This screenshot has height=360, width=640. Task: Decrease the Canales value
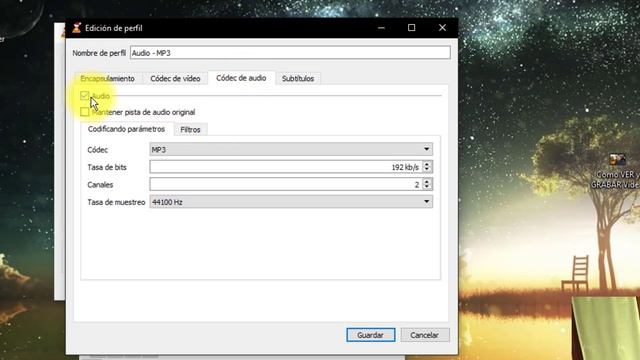[427, 187]
